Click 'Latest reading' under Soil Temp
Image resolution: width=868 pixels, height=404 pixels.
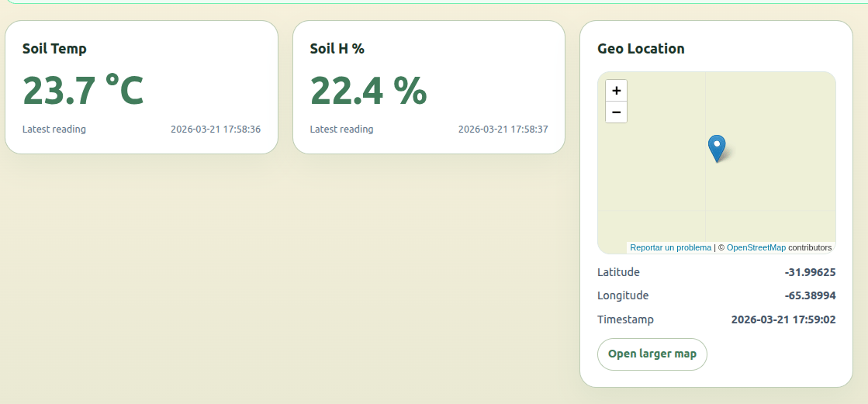[x=54, y=129]
